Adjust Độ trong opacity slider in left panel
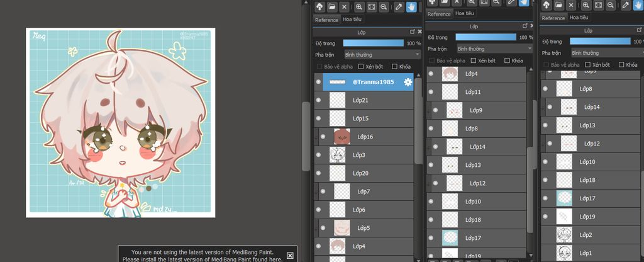 374,43
